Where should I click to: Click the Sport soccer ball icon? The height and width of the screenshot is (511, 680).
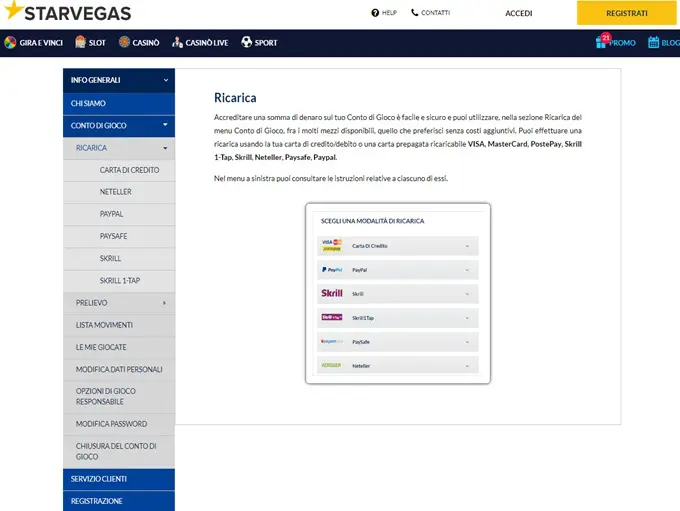coord(247,42)
